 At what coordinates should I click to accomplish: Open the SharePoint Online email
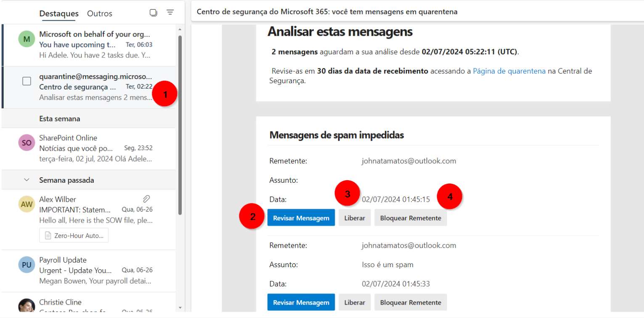89,149
